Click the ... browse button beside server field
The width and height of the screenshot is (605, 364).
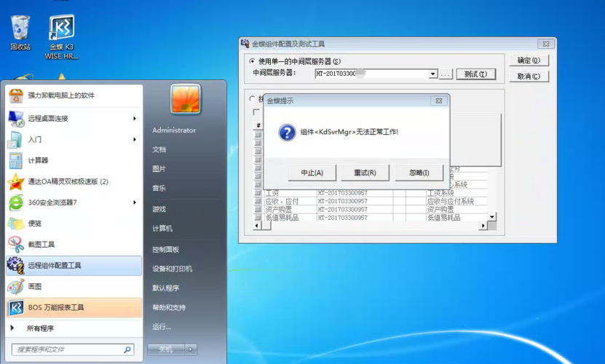pyautogui.click(x=446, y=74)
